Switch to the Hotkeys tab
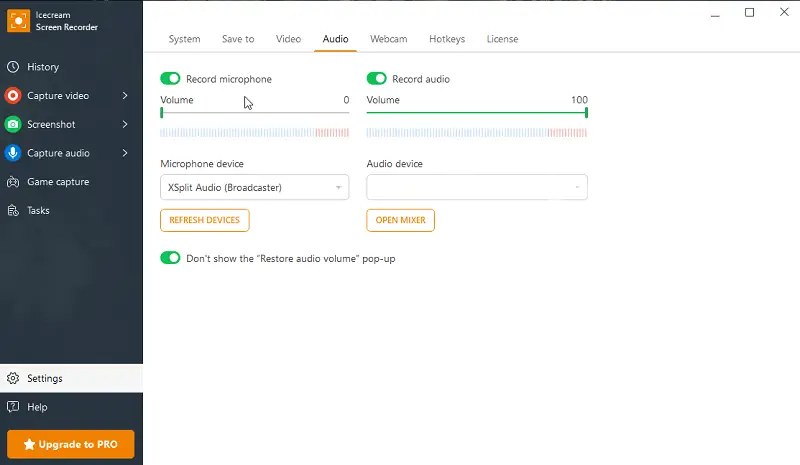The width and height of the screenshot is (800, 465). [x=447, y=39]
